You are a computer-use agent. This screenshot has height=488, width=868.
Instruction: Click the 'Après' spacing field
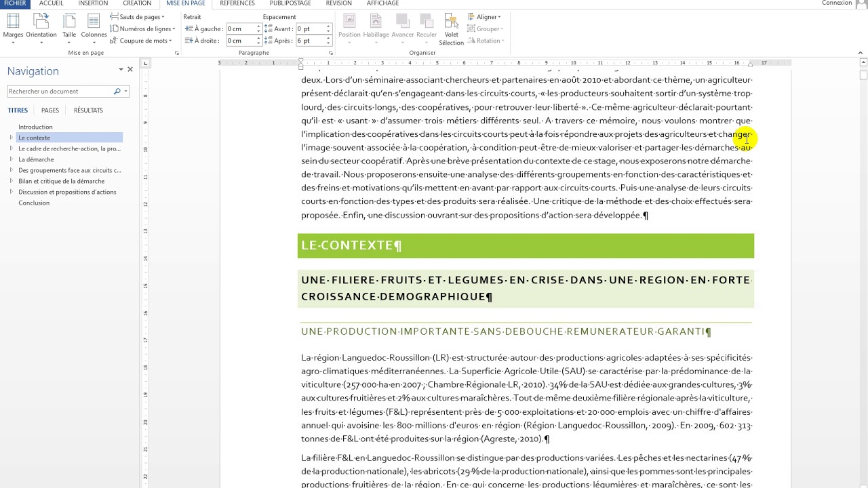coord(310,41)
